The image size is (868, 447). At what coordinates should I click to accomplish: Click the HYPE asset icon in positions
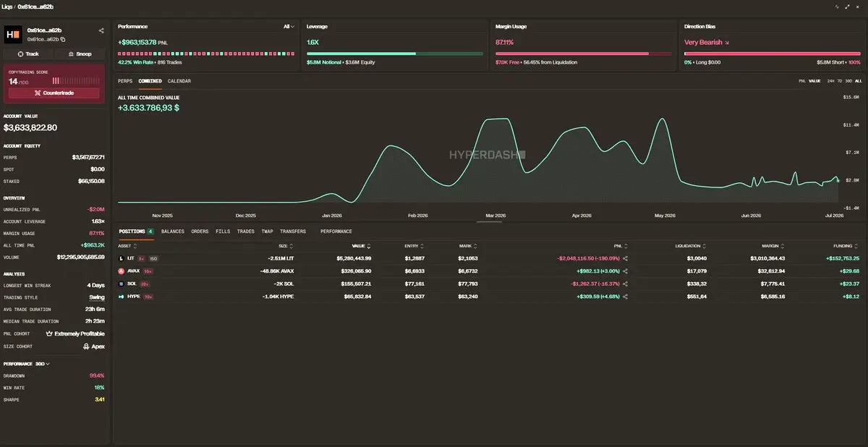pos(121,297)
